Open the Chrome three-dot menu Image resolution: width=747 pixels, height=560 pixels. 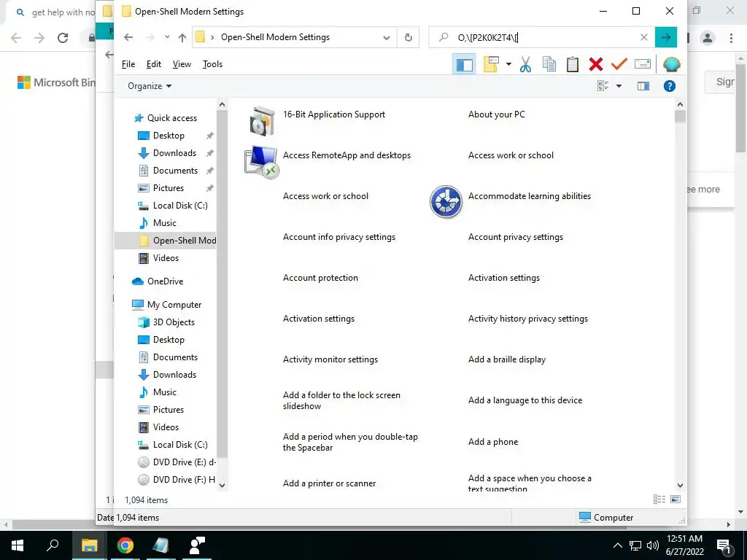pos(731,38)
